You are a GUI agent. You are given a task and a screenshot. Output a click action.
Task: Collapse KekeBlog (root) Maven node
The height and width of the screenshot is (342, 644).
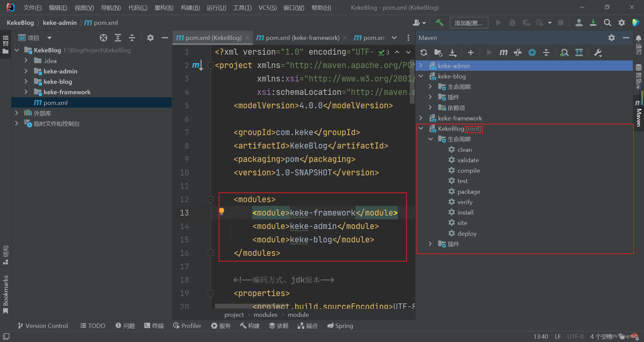(x=421, y=128)
